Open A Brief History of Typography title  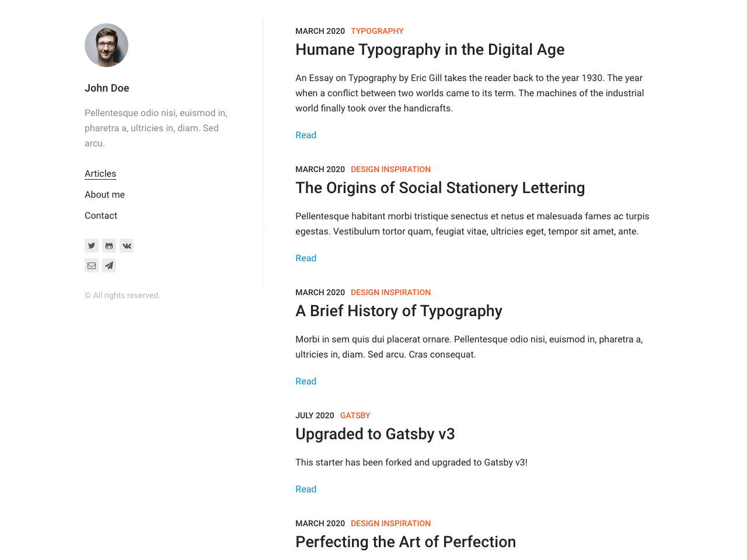(x=399, y=311)
